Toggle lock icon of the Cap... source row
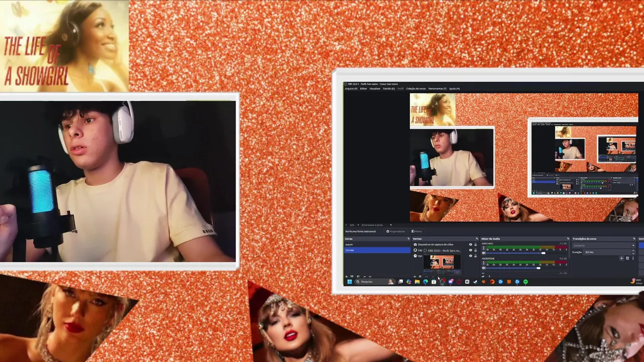This screenshot has height=362, width=644. 475,250
